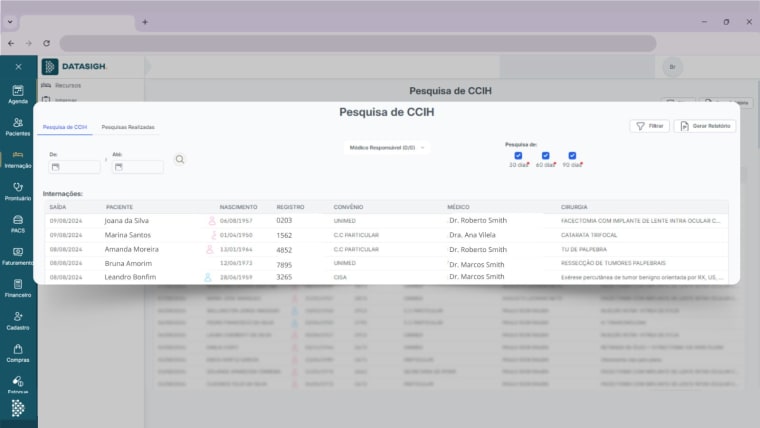The image size is (760, 428).
Task: Click user avatar in top bar
Action: coord(672,67)
